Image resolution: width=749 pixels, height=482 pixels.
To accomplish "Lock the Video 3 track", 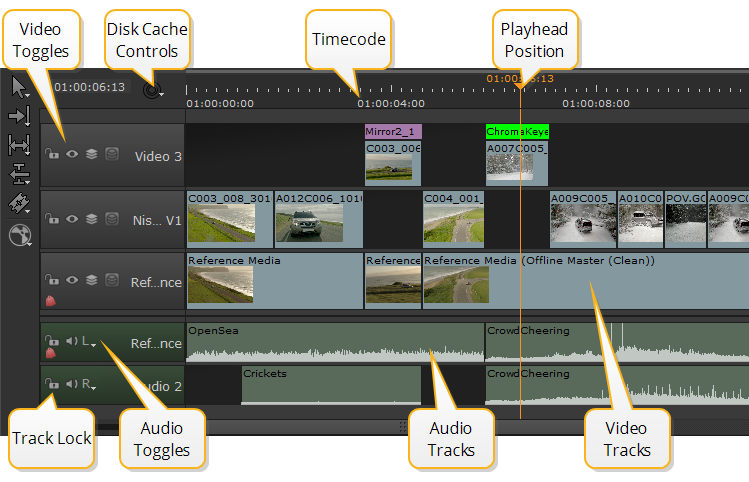I will pyautogui.click(x=51, y=155).
